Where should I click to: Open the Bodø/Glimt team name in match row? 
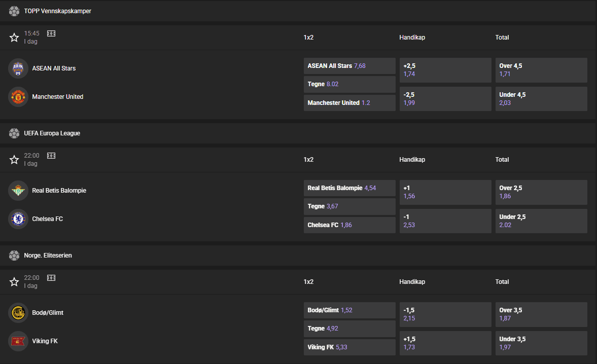[x=48, y=313]
